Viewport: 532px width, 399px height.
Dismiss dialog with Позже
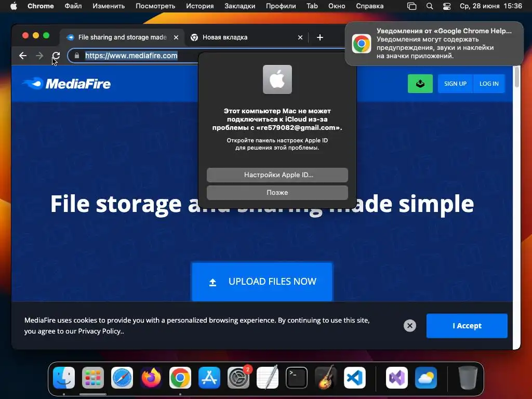tap(277, 192)
